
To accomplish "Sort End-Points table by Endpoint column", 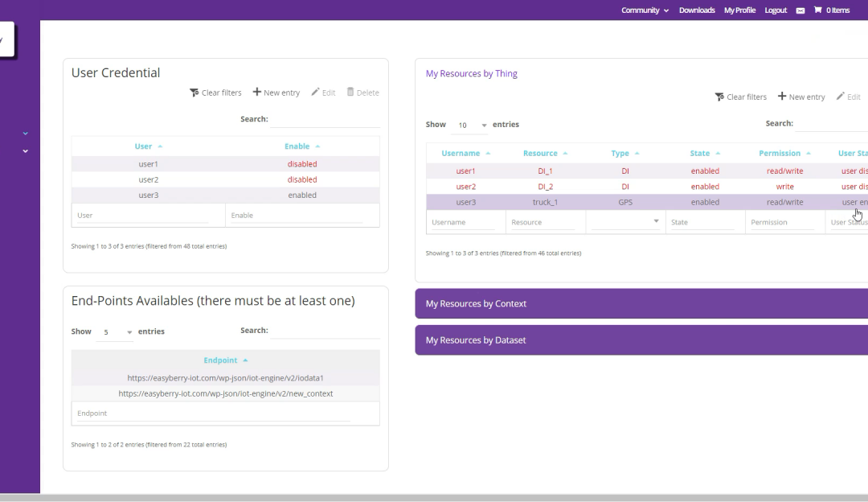I will 225,360.
